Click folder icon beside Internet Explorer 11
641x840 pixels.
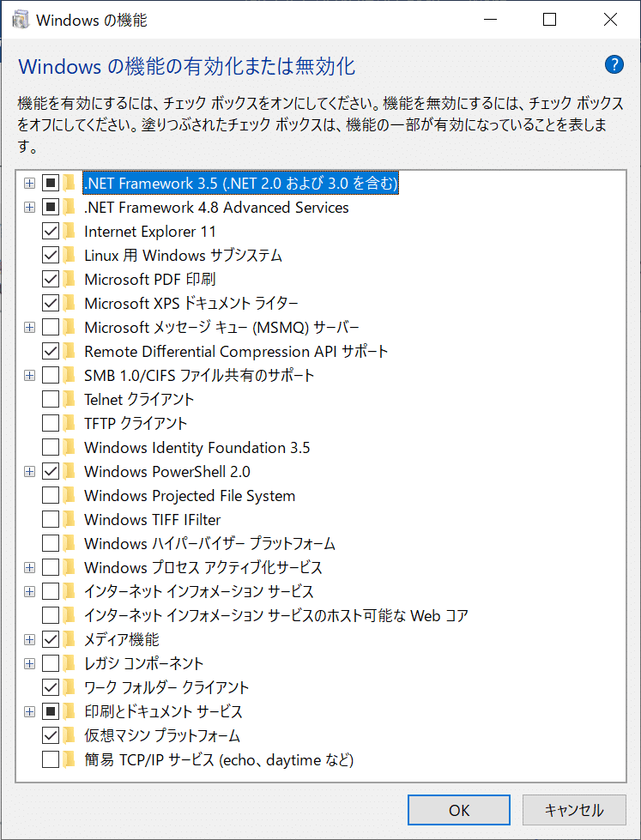(69, 232)
